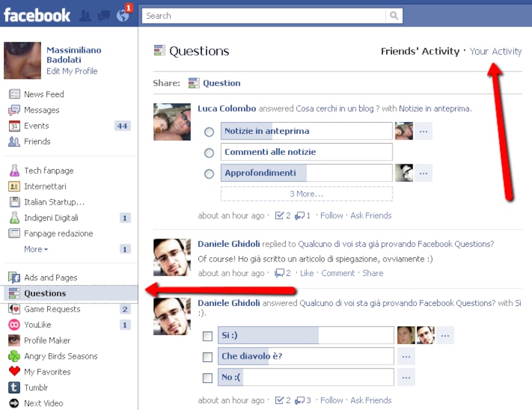Open ellipsis menu next to Si :) option
The width and height of the screenshot is (532, 410).
(x=445, y=335)
